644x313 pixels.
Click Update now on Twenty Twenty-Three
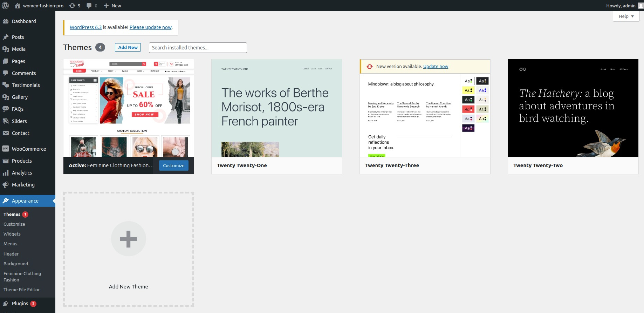point(436,67)
